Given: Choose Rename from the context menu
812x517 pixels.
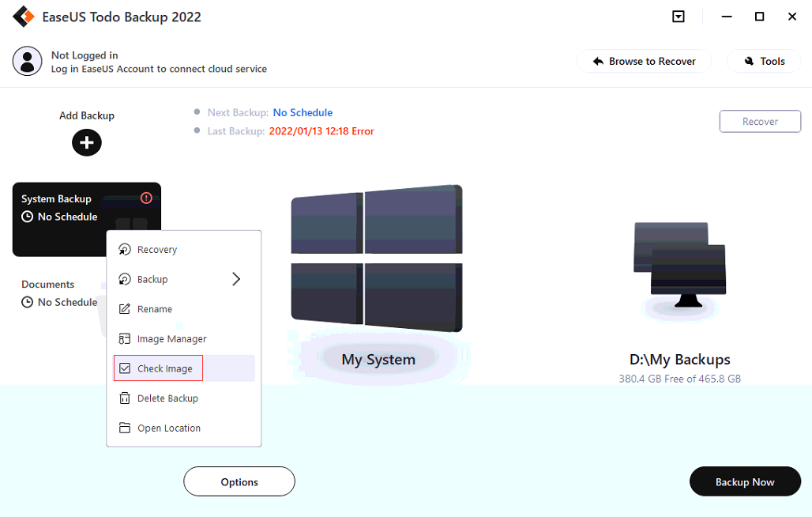Looking at the screenshot, I should click(183, 309).
